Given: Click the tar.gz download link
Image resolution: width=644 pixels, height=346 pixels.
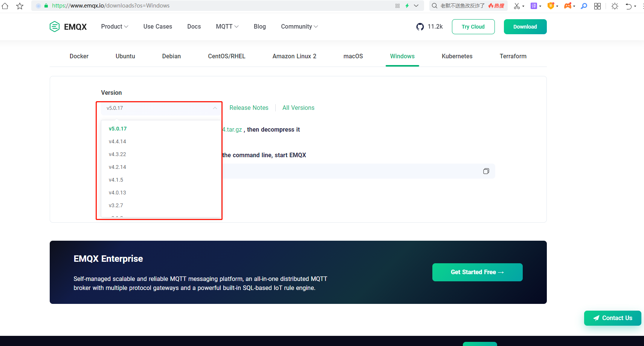Looking at the screenshot, I should click(x=232, y=130).
